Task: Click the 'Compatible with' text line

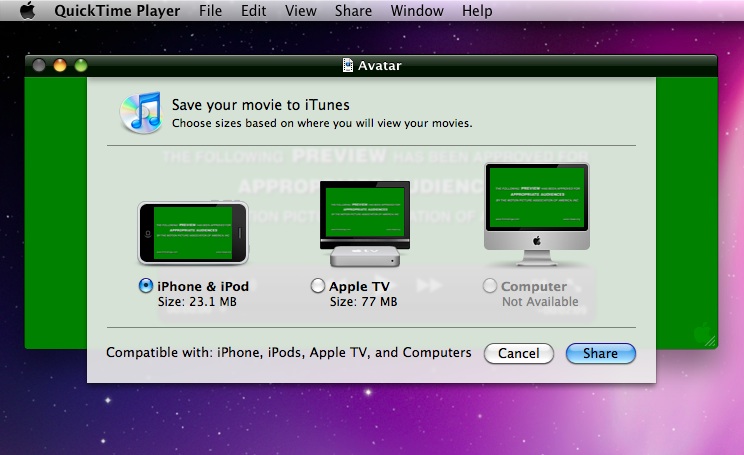Action: click(288, 353)
